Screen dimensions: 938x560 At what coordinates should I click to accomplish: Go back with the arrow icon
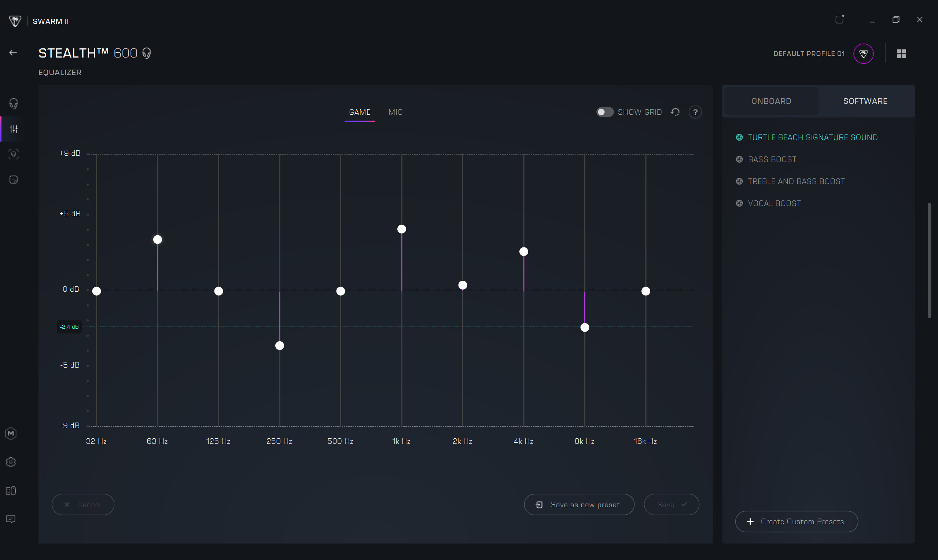coord(13,53)
